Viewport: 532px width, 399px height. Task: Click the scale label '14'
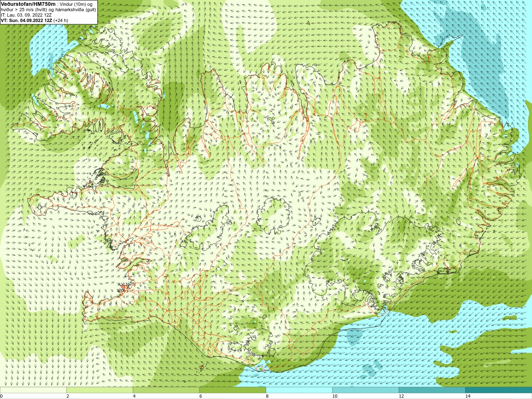468,396
